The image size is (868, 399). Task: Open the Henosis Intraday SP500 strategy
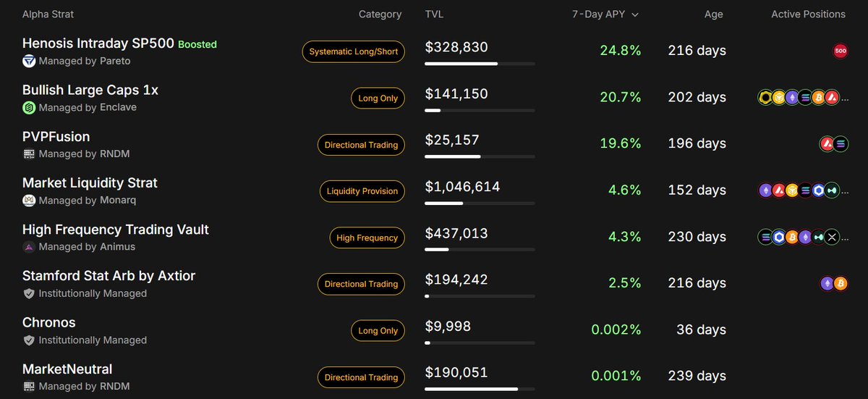coord(98,43)
